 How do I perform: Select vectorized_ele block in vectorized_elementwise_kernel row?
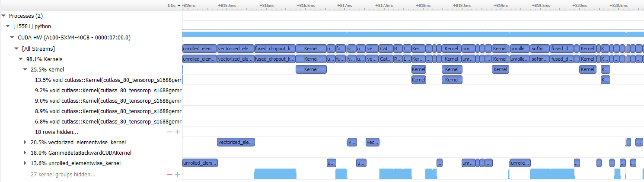click(x=236, y=142)
